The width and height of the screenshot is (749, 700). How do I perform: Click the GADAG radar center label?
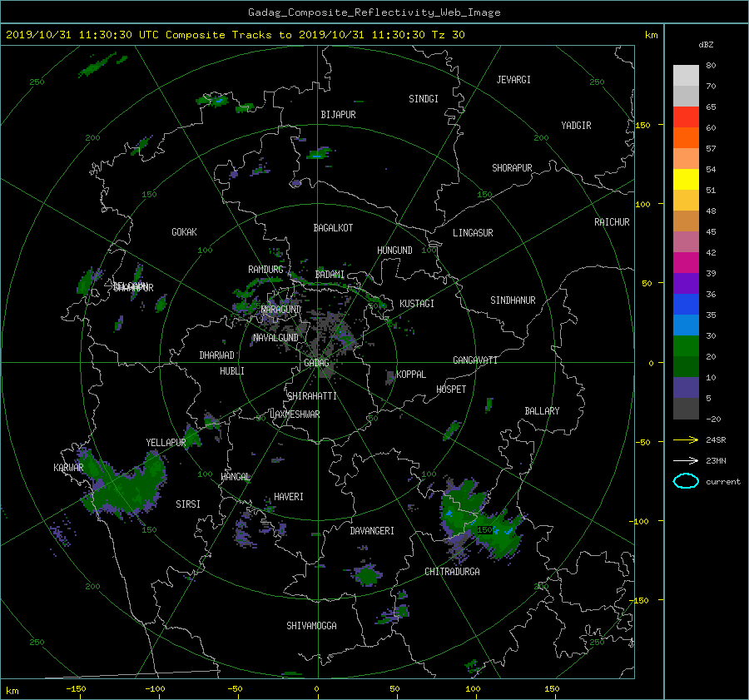[316, 363]
